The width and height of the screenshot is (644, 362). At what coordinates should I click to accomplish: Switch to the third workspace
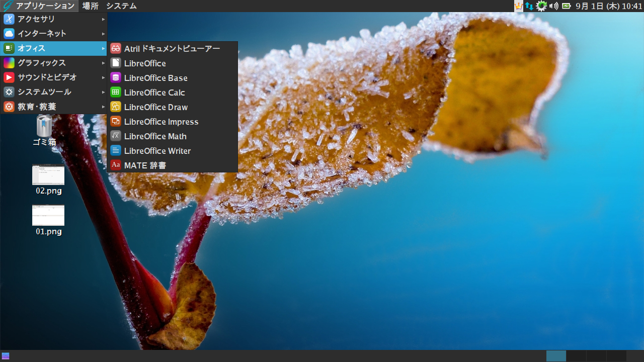[x=596, y=356]
